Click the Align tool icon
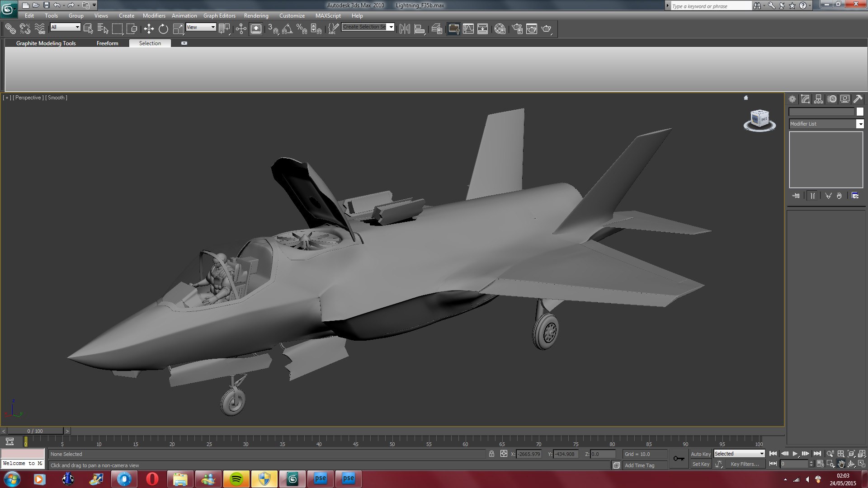The image size is (868, 488). tap(420, 29)
